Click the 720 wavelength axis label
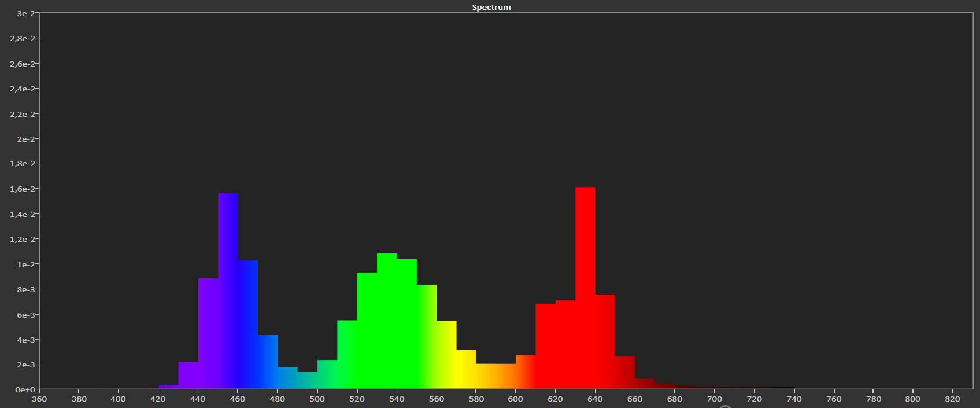The width and height of the screenshot is (980, 408). click(755, 399)
